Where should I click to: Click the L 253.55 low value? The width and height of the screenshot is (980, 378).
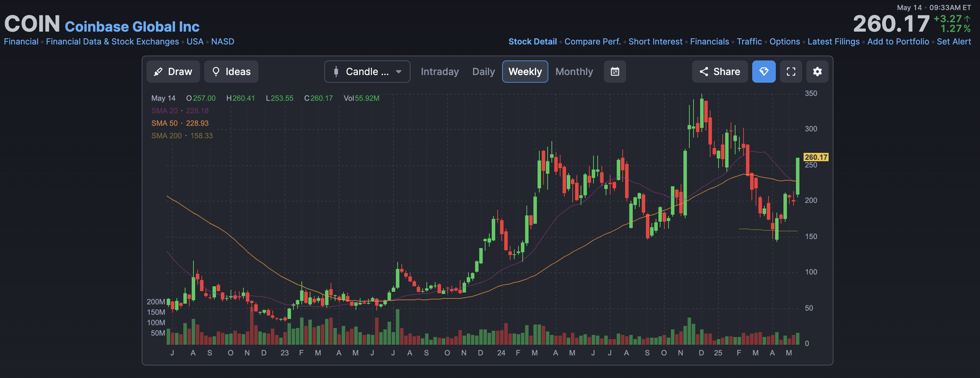pyautogui.click(x=280, y=98)
